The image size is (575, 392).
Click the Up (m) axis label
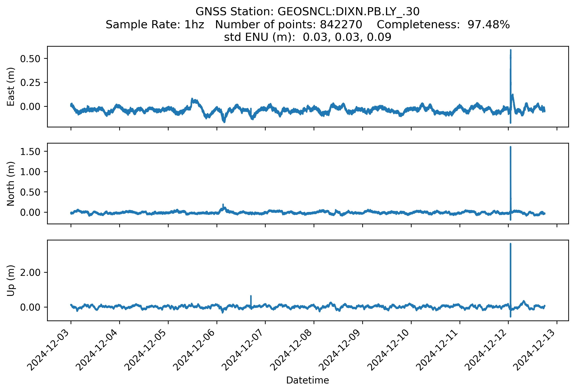11,280
